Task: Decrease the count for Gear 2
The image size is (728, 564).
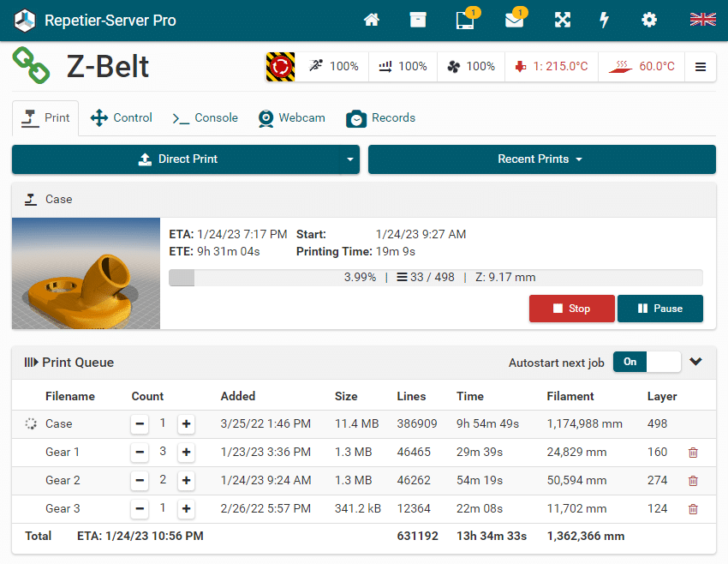Action: tap(140, 480)
